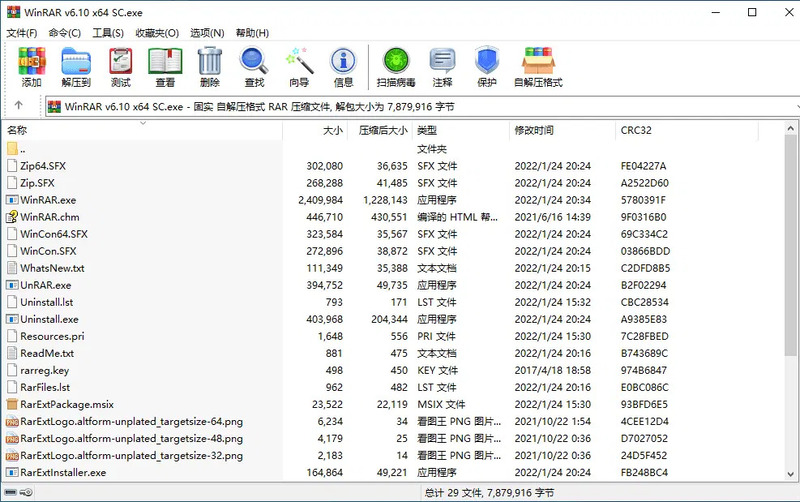Click status bar total 29 文件 text

[x=489, y=492]
